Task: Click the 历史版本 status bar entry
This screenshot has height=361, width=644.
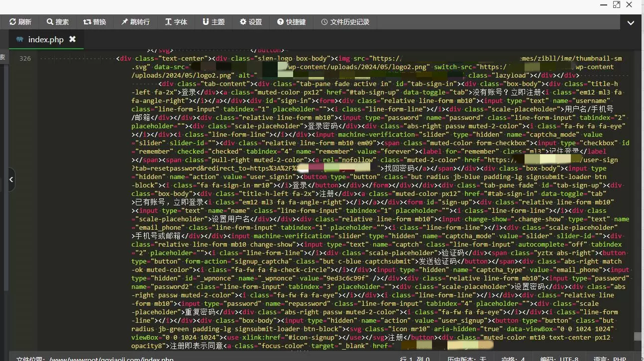Action: tap(466, 359)
